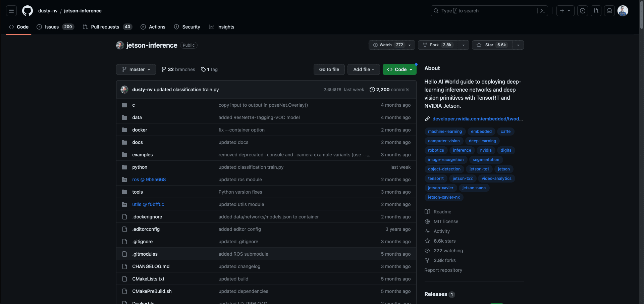Expand the Fork options dropdown arrow
This screenshot has height=304, width=644.
[464, 45]
